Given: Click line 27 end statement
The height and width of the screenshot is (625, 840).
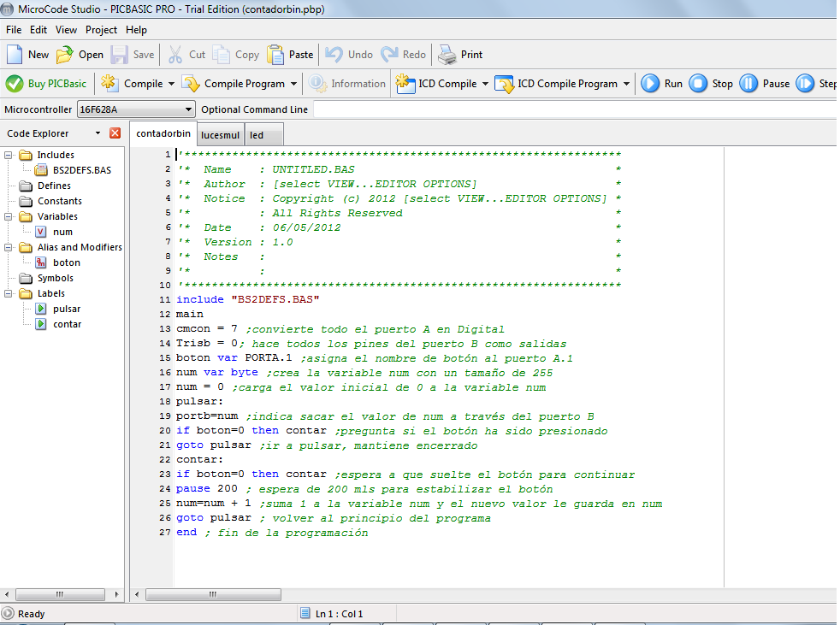Looking at the screenshot, I should click(x=186, y=533).
